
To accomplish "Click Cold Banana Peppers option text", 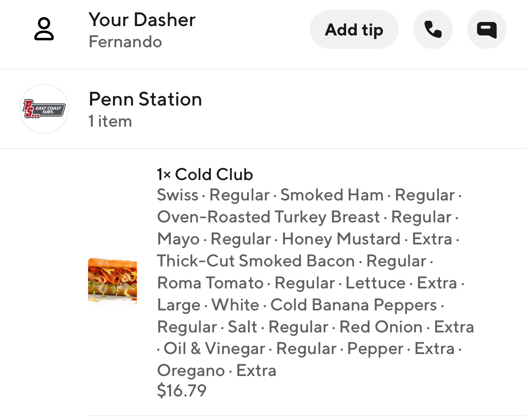I will coord(354,305).
